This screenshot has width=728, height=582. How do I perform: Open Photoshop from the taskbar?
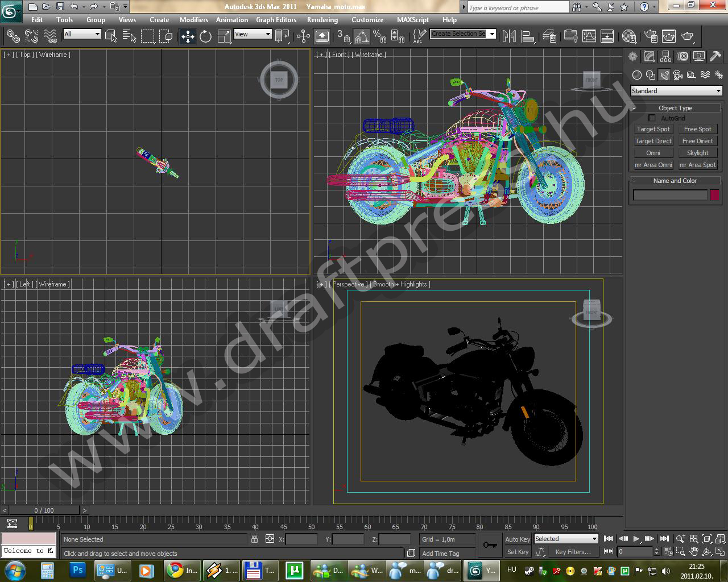tap(78, 570)
